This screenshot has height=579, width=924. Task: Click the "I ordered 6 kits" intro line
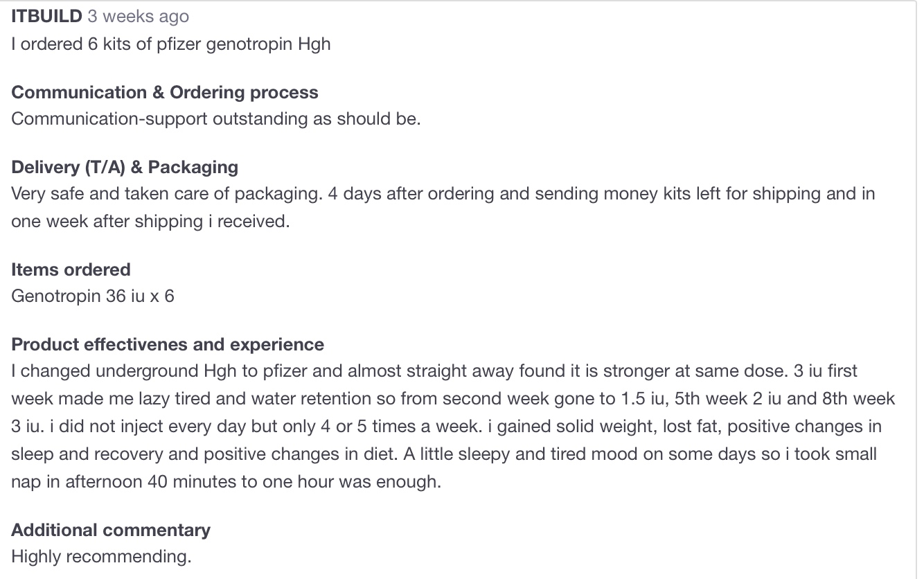point(170,44)
